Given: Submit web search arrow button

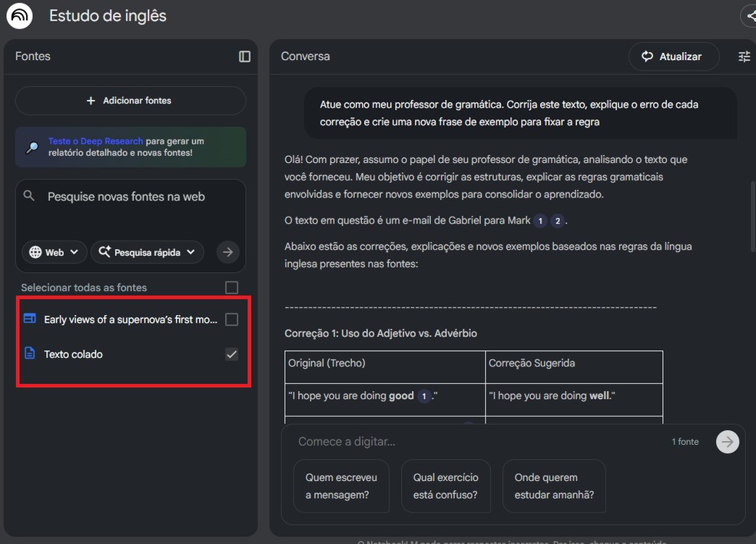Looking at the screenshot, I should coord(227,251).
